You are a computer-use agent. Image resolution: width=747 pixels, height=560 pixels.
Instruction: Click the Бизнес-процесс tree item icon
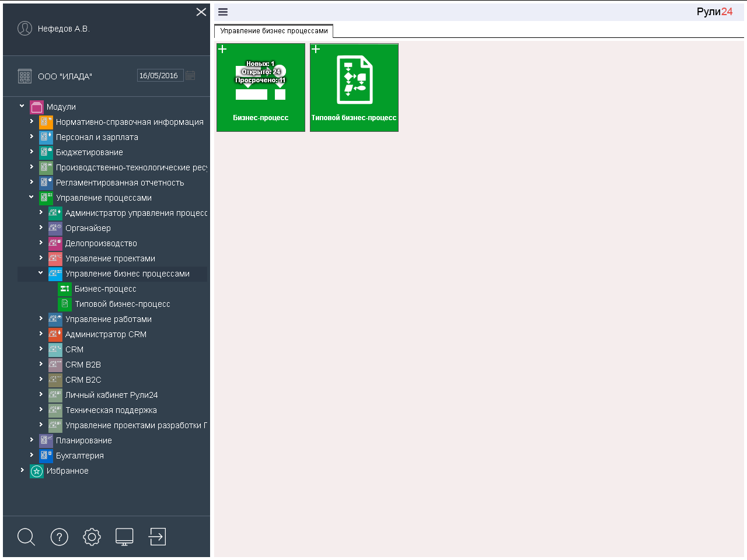[65, 289]
